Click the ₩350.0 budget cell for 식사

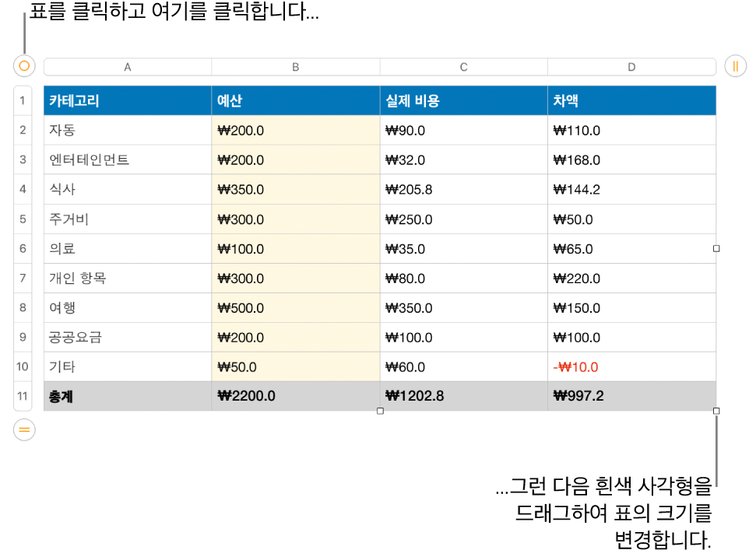tap(296, 189)
